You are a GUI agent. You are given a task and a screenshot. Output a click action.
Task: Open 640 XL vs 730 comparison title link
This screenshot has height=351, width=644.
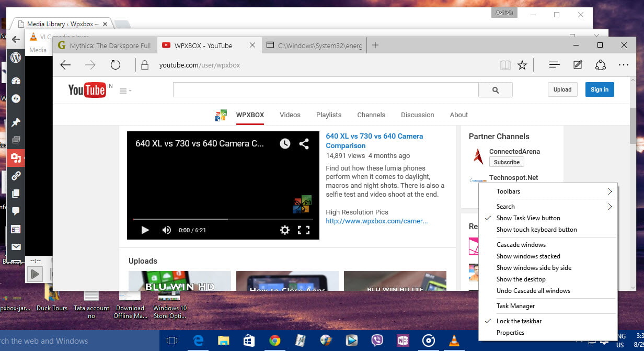374,141
